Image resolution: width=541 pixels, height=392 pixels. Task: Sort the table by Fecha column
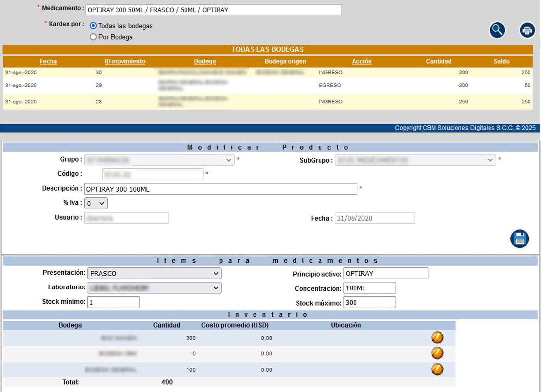pos(48,61)
